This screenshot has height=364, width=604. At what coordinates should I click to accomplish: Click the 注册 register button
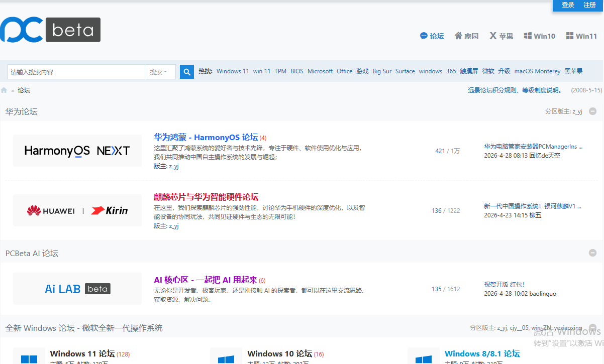pyautogui.click(x=589, y=5)
